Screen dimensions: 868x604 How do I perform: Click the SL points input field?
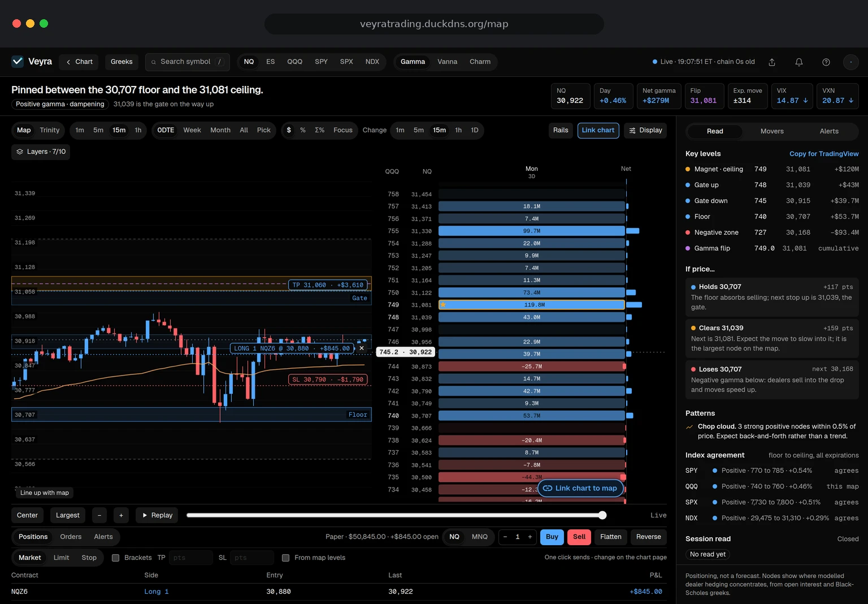(252, 558)
